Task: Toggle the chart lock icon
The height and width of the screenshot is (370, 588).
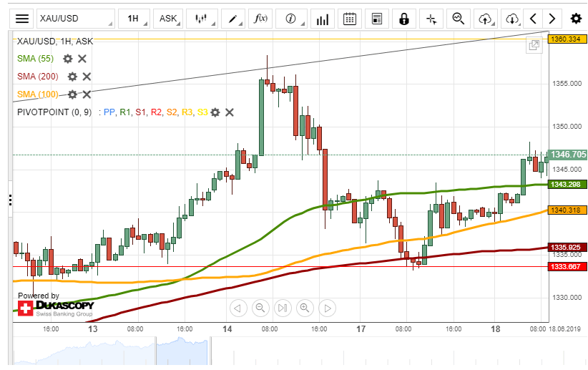Action: [x=404, y=19]
